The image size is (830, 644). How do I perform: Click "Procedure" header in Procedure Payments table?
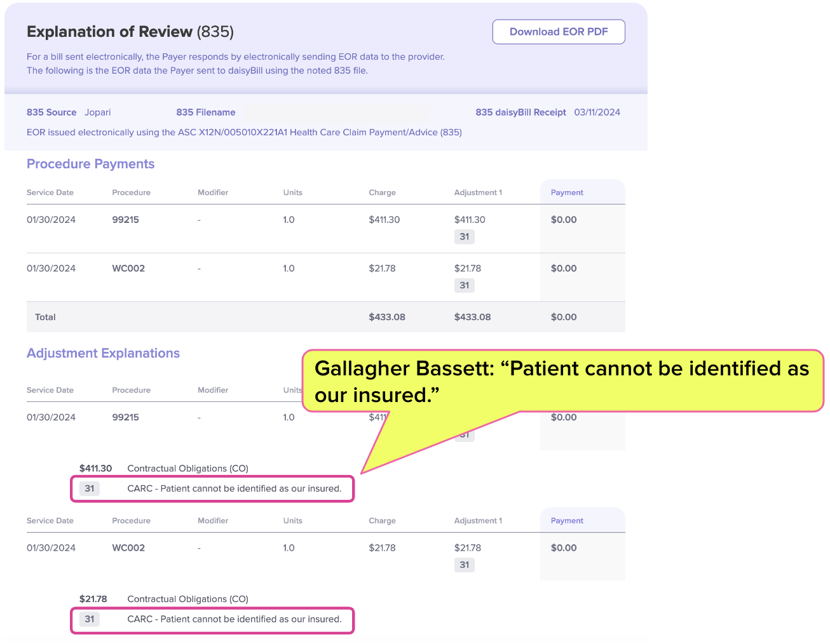click(132, 192)
